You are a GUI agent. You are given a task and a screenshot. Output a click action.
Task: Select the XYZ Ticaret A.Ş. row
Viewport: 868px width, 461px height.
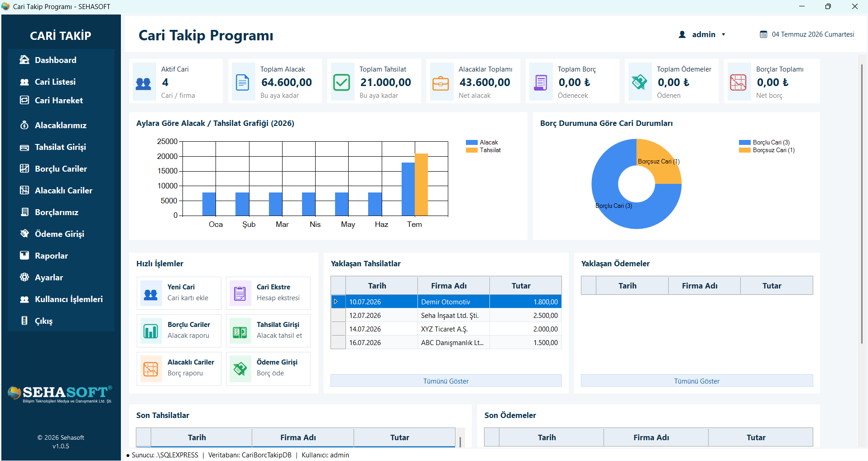tap(446, 329)
